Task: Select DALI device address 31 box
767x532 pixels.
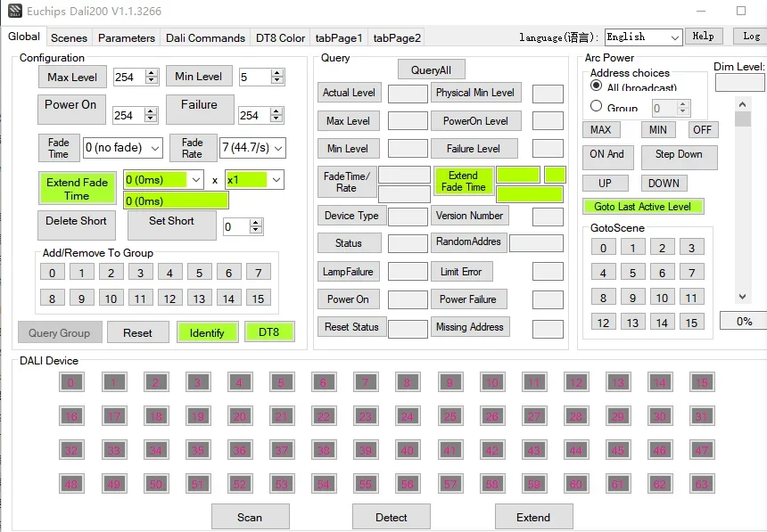Action: point(702,417)
